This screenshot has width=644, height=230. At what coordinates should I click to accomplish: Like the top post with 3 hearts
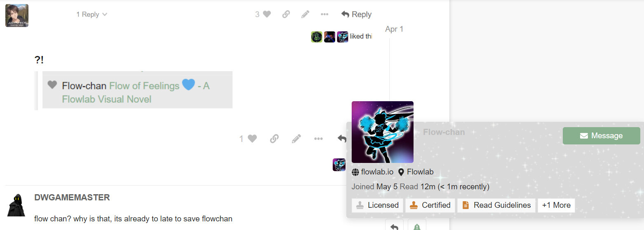263,14
